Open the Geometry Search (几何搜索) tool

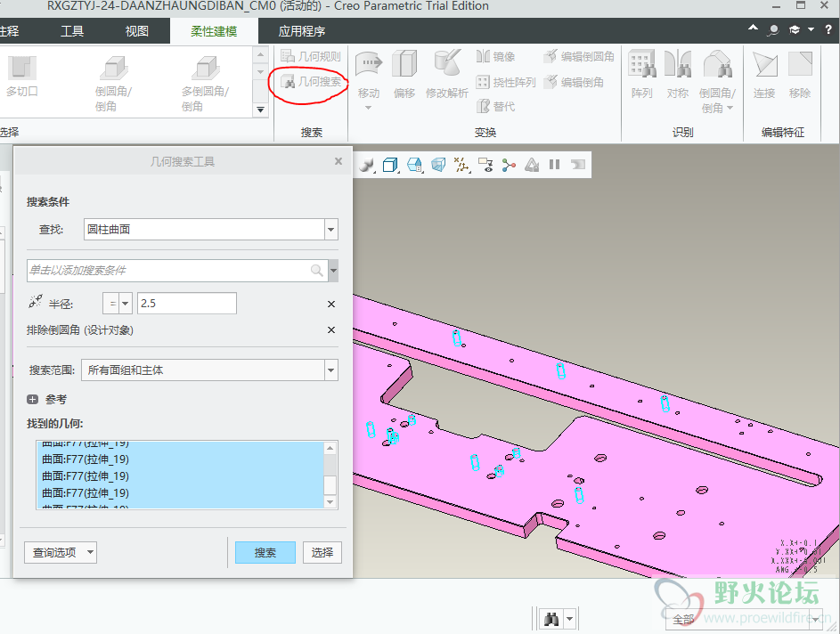point(311,82)
